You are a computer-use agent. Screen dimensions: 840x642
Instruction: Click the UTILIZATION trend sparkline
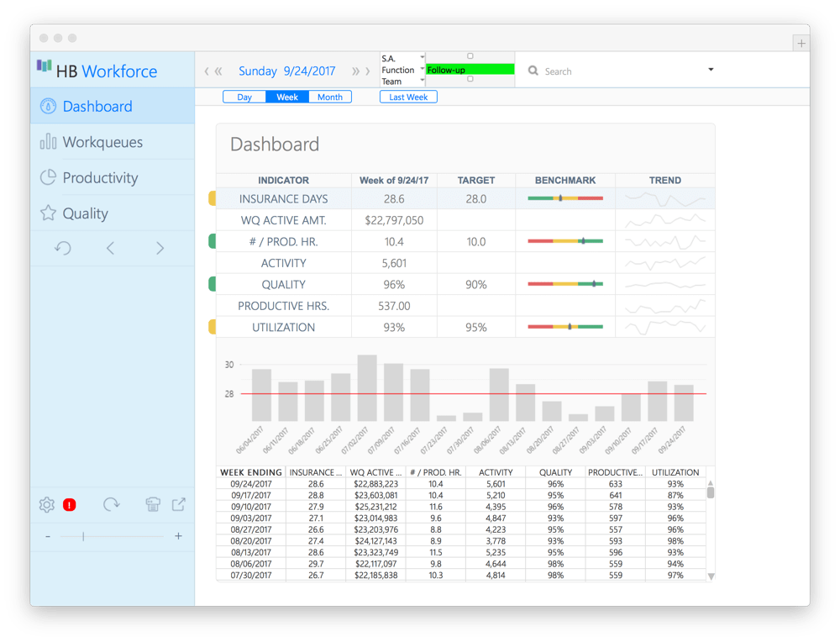(665, 327)
